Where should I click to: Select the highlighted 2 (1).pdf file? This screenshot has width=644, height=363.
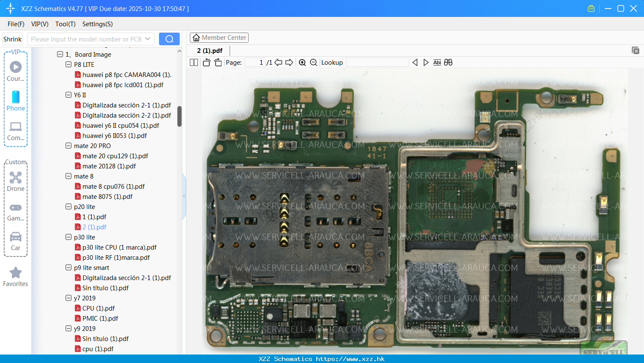[x=94, y=227]
